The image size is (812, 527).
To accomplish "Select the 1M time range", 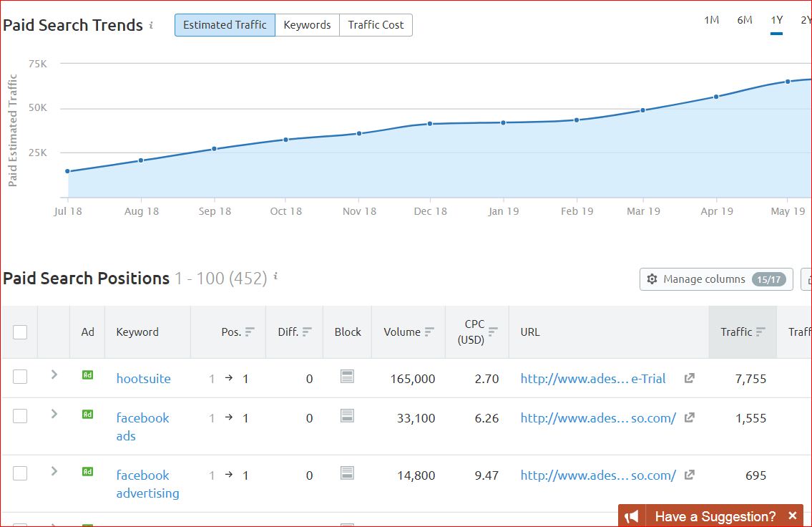I will [x=711, y=20].
